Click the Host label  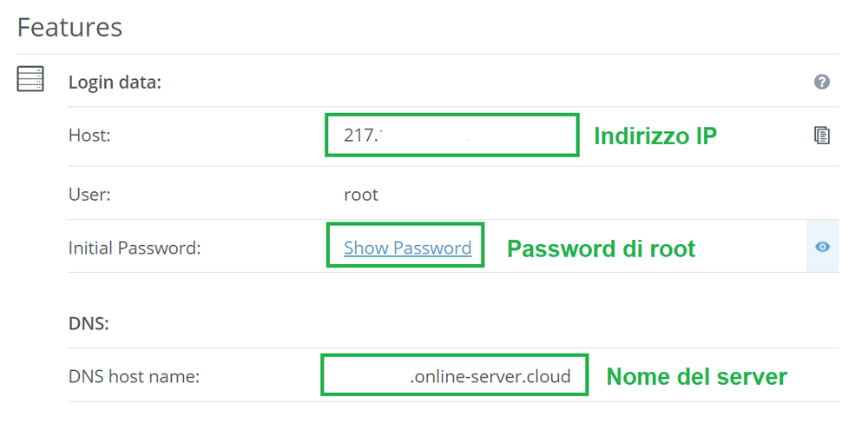pyautogui.click(x=89, y=136)
